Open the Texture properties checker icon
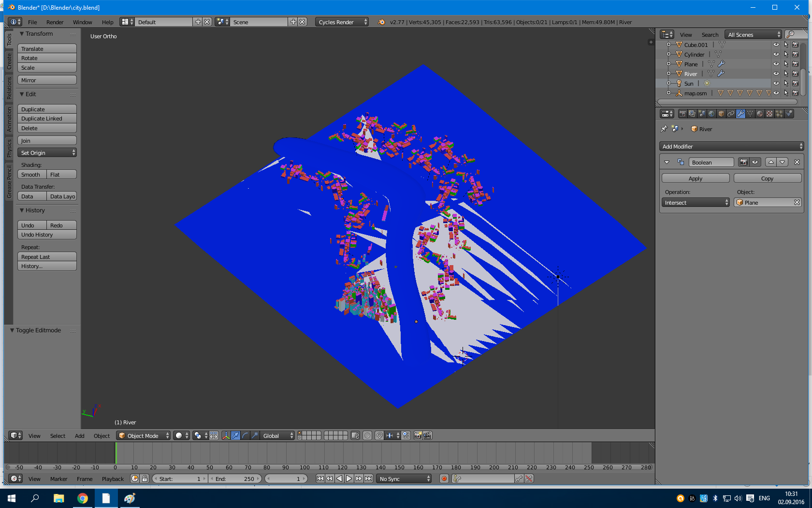 click(769, 114)
